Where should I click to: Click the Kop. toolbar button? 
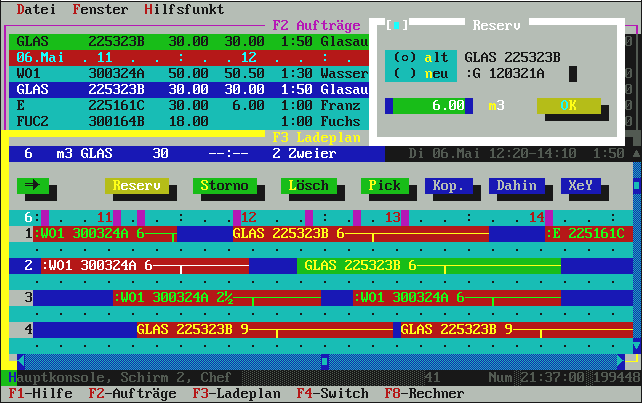(x=448, y=186)
